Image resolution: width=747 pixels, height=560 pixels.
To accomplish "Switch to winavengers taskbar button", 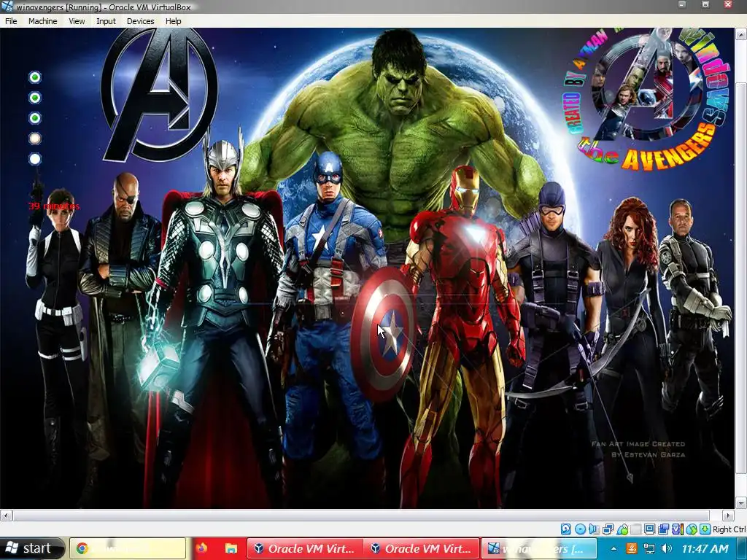I will pyautogui.click(x=538, y=548).
